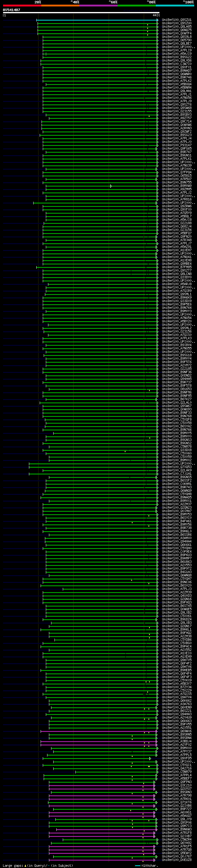Open hit UniRef100_Q8LA85

point(177,27)
